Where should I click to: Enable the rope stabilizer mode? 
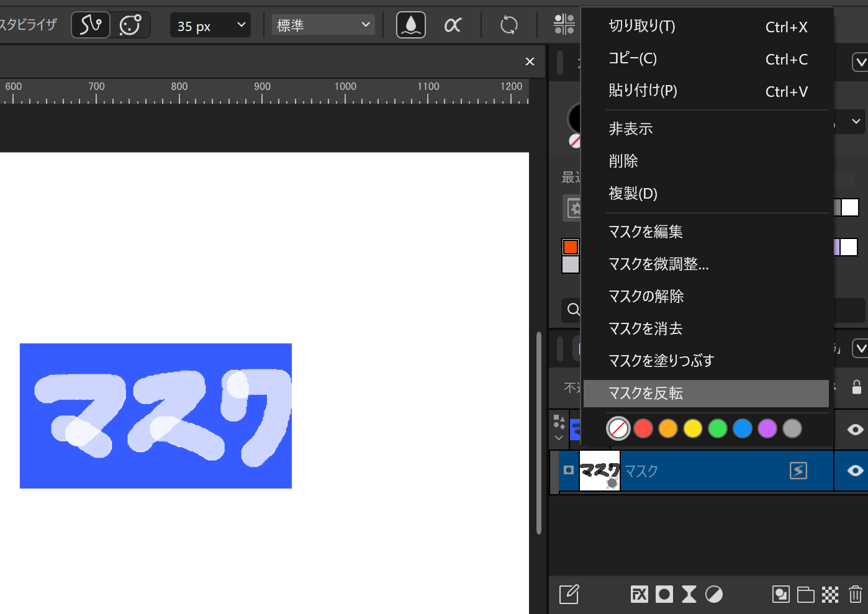(91, 25)
